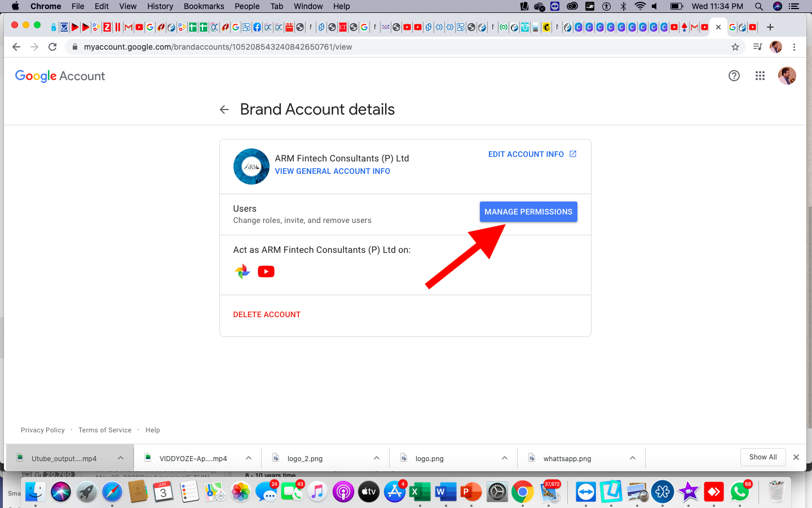This screenshot has width=812, height=508.
Task: Open the App Store from the Dock
Action: click(x=395, y=492)
